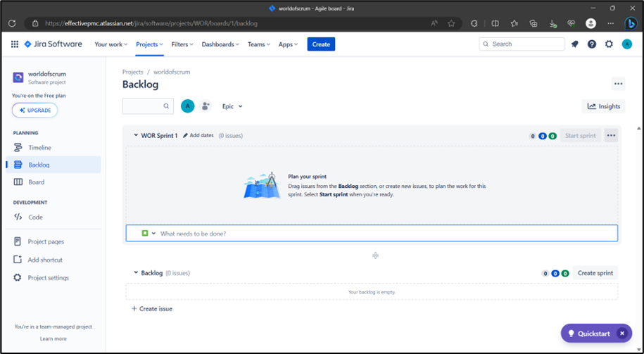Open the Jira settings gear icon
Image resolution: width=644 pixels, height=354 pixels.
609,44
